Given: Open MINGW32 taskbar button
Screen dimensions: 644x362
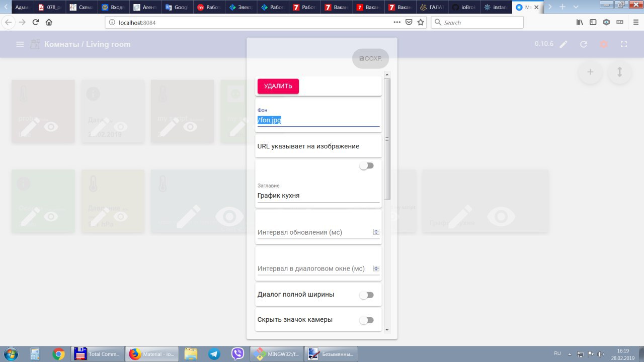Looking at the screenshot, I should point(276,354).
